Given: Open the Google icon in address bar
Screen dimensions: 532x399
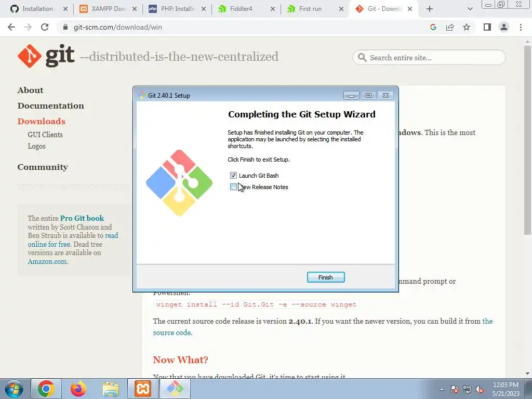Looking at the screenshot, I should point(433,27).
